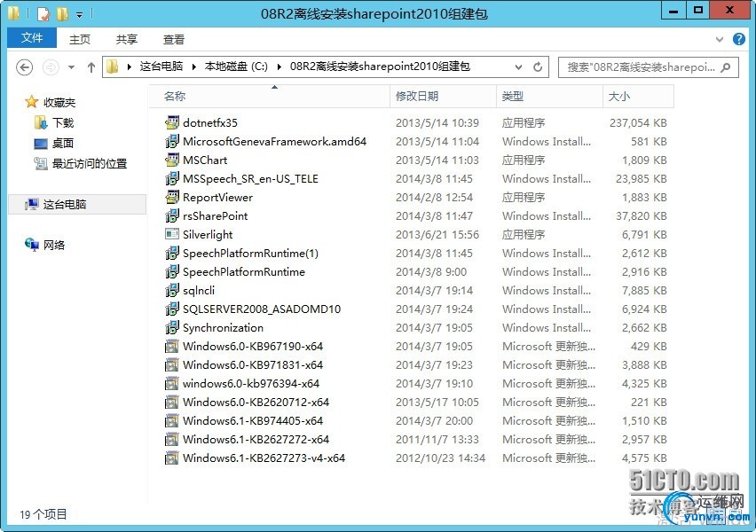Image resolution: width=756 pixels, height=532 pixels.
Task: Select the SpeechPlatformRuntime(1) file icon
Action: point(172,253)
